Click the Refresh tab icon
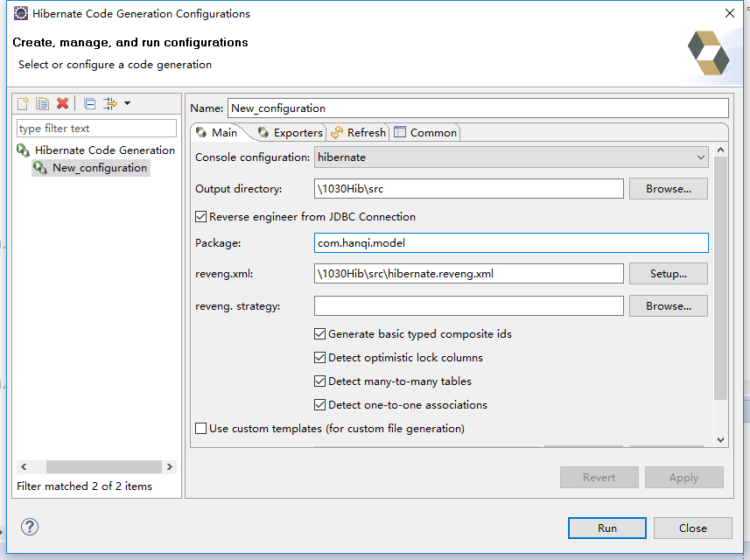The width and height of the screenshot is (750, 560). [337, 132]
